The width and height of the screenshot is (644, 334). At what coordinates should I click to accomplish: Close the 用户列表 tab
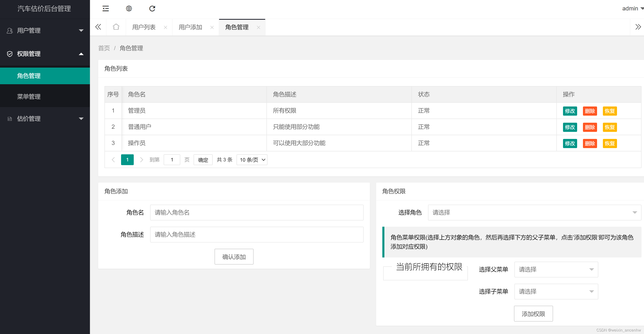165,27
